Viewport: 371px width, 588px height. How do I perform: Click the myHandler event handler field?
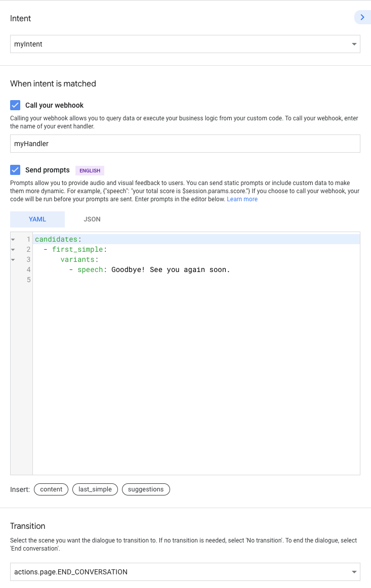tap(185, 144)
